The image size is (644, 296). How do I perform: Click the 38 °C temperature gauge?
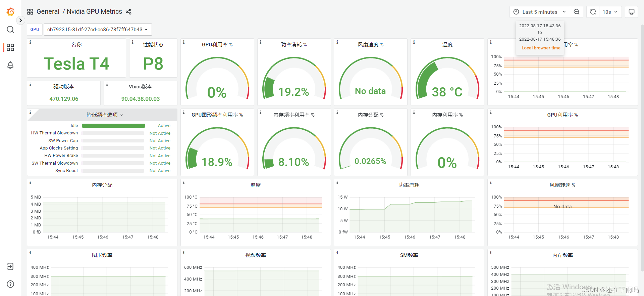(x=447, y=79)
